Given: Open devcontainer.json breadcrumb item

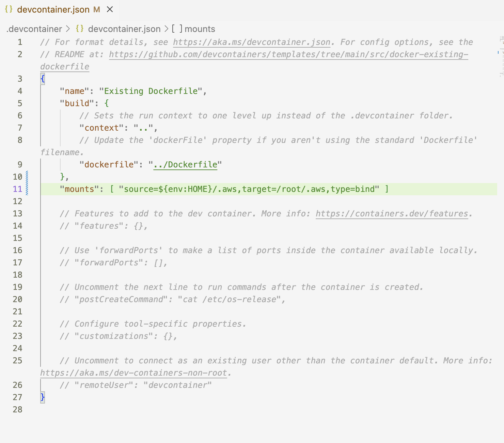Looking at the screenshot, I should [124, 29].
